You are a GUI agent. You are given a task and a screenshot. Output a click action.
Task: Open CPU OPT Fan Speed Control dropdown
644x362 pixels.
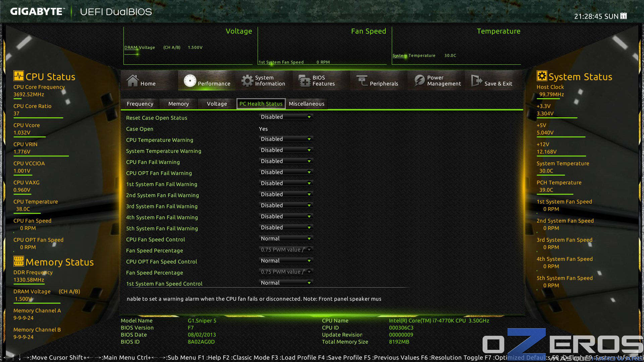(286, 261)
